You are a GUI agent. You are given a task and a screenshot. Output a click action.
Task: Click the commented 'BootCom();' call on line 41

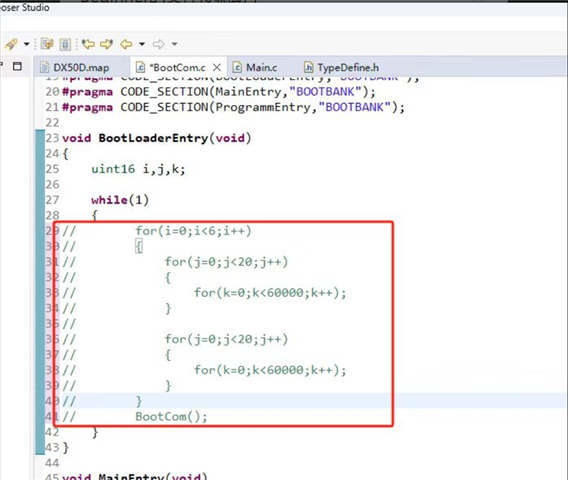[171, 417]
